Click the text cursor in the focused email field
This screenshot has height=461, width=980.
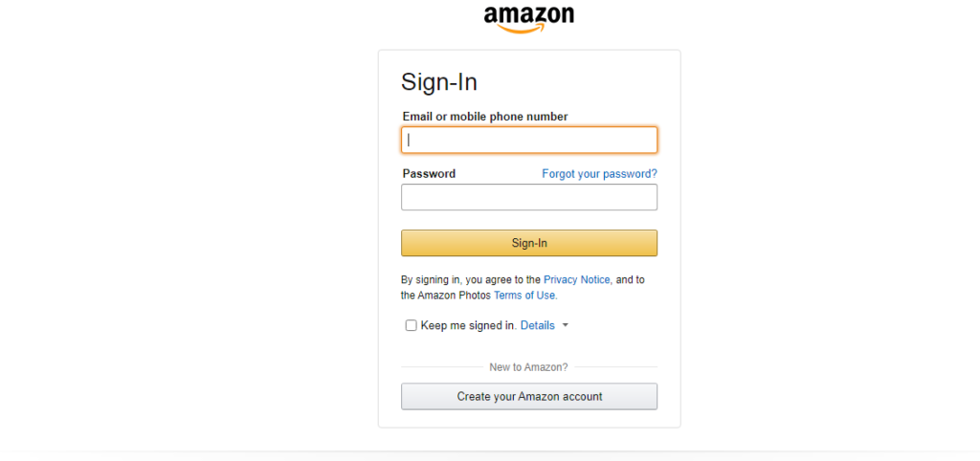(409, 140)
